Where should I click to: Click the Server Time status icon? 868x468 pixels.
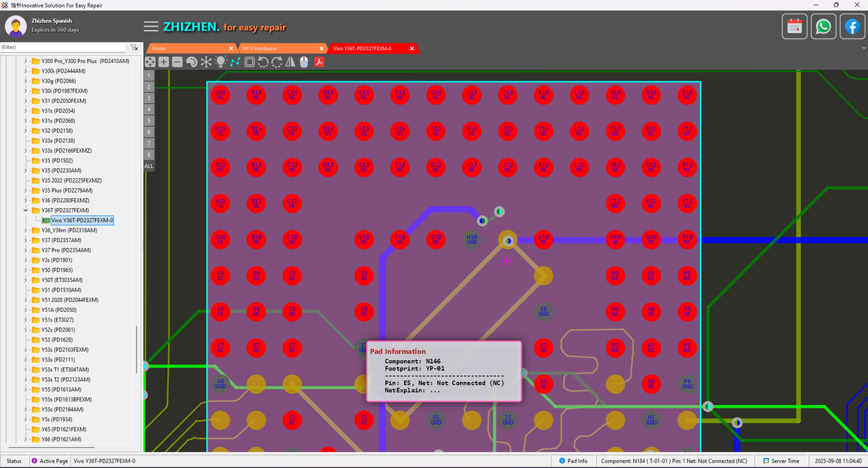[765, 461]
